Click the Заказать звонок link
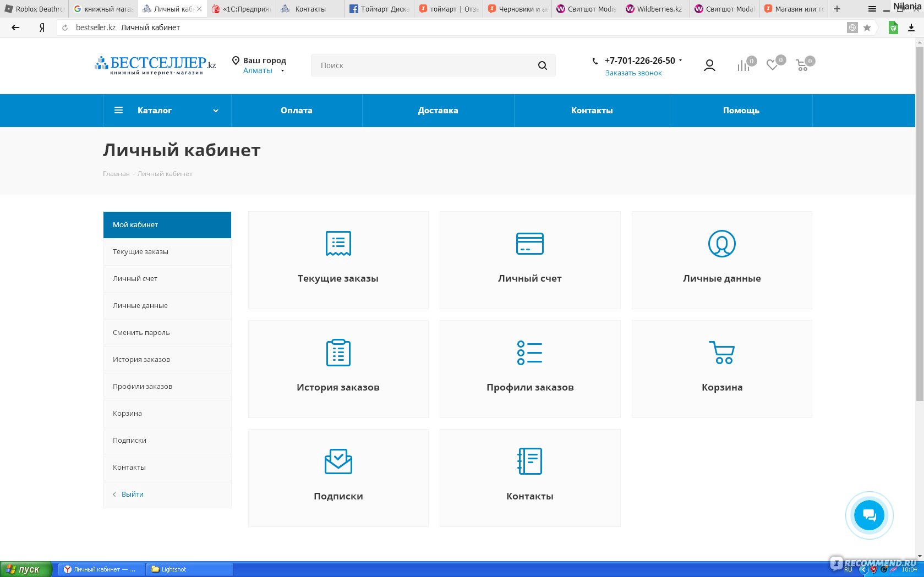The image size is (924, 577). click(x=633, y=73)
